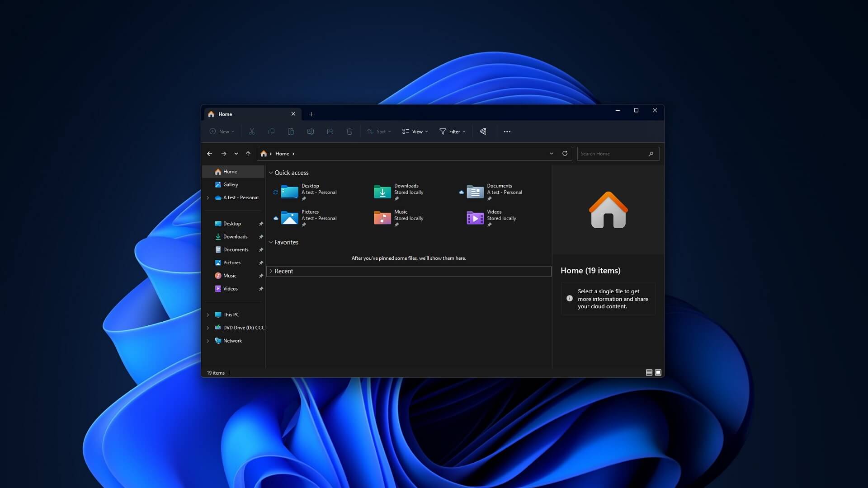Expand the Recent section
The width and height of the screenshot is (868, 488).
click(x=271, y=271)
